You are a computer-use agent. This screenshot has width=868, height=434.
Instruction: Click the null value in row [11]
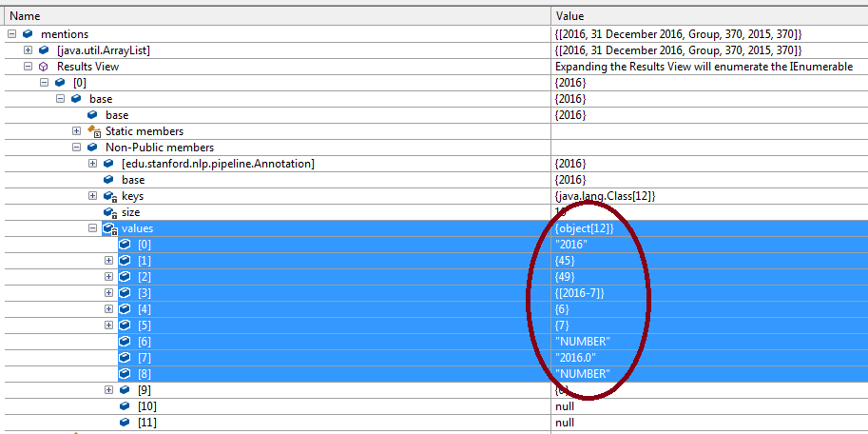(x=564, y=423)
